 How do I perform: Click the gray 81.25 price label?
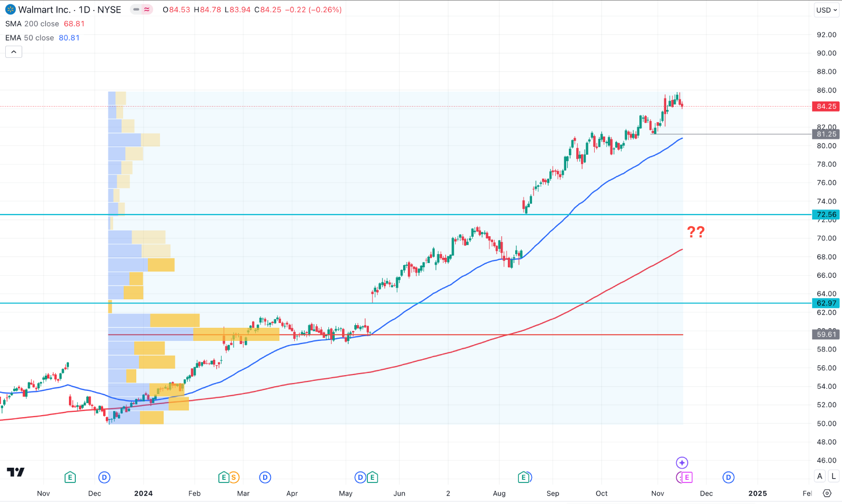point(826,134)
